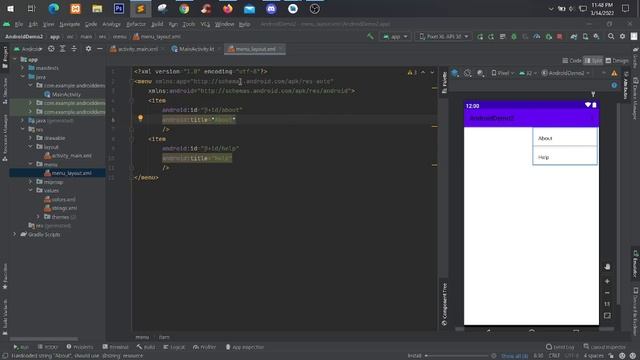Toggle the Component Tree side panel
The height and width of the screenshot is (360, 640).
(x=444, y=304)
